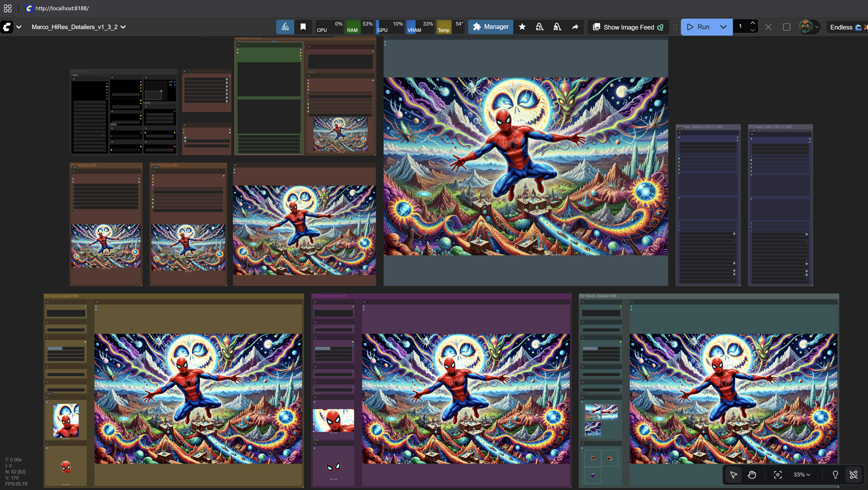Image resolution: width=868 pixels, height=490 pixels.
Task: Select the arrow pointer mode tool
Action: (x=733, y=474)
